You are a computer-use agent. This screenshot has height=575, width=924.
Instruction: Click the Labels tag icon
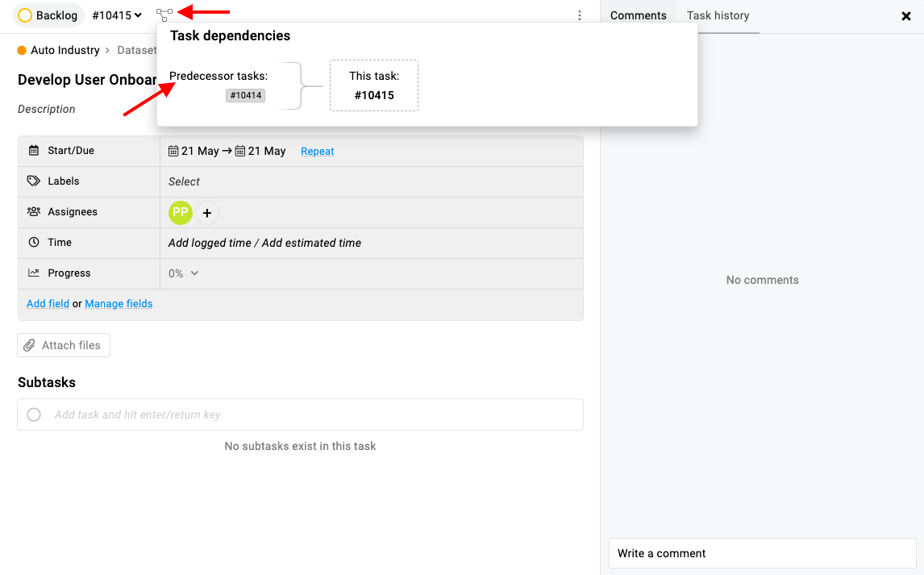coord(34,181)
